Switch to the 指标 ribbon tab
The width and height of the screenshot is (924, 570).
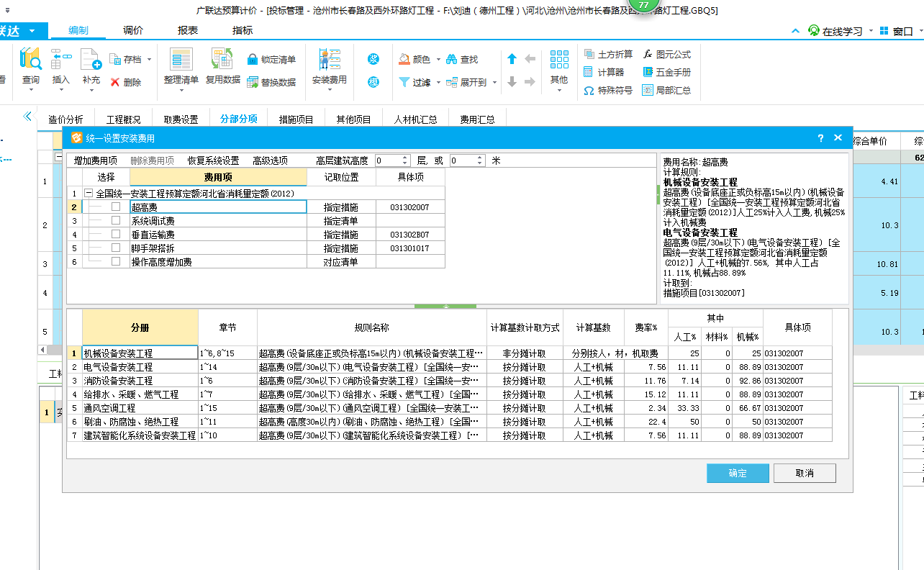[x=243, y=30]
